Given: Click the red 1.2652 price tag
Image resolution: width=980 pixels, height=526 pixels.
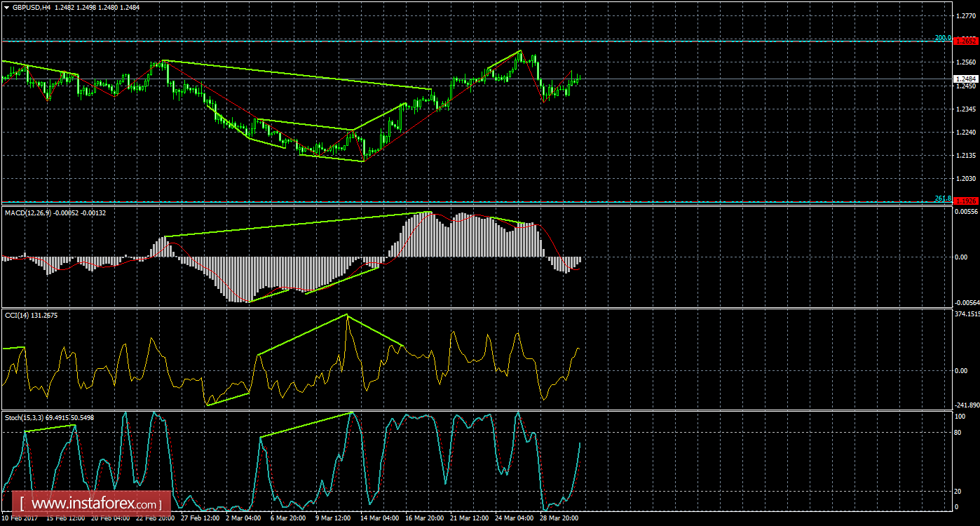Looking at the screenshot, I should pyautogui.click(x=966, y=41).
